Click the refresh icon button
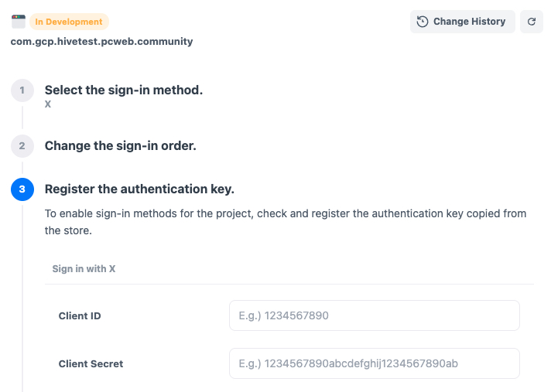The height and width of the screenshot is (392, 551). pos(532,22)
